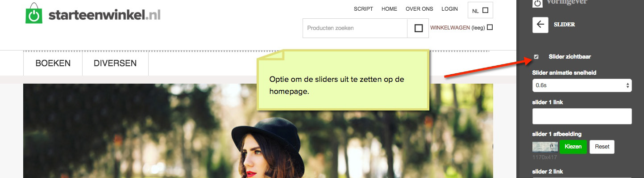The image size is (644, 178).
Task: Click the power icon beside Vormgever
Action: (x=538, y=3)
